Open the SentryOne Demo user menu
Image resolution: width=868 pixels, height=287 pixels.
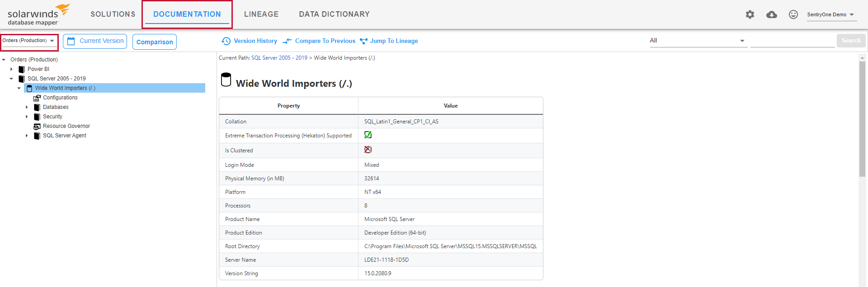click(831, 15)
